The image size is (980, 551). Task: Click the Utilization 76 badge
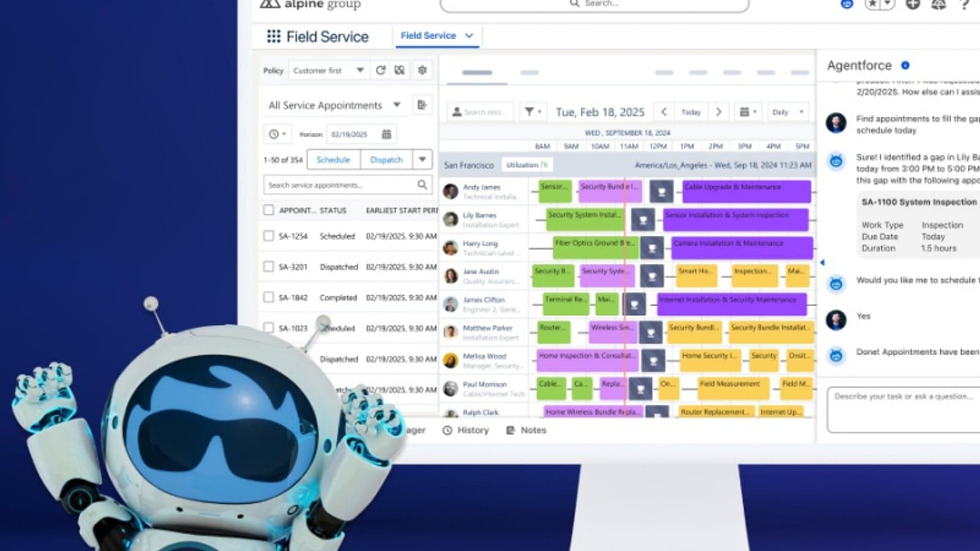pyautogui.click(x=527, y=165)
